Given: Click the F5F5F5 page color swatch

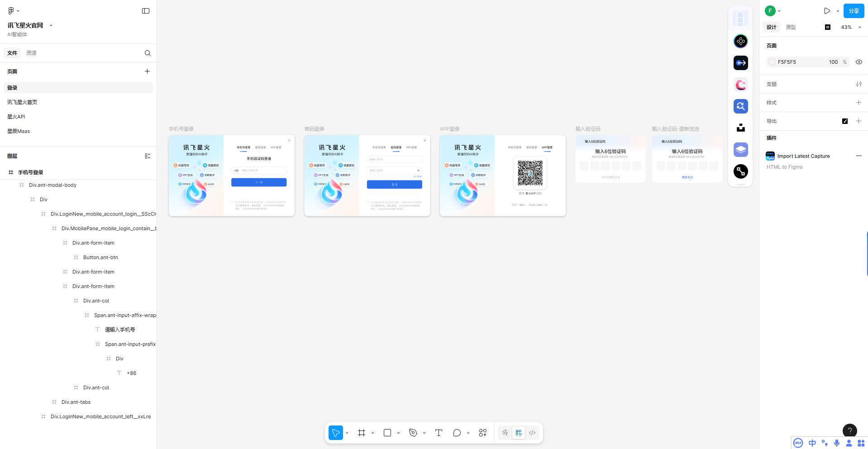Looking at the screenshot, I should (772, 62).
